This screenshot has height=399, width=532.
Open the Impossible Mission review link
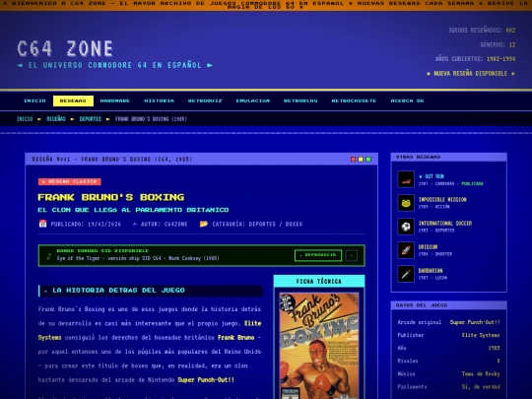tap(442, 199)
